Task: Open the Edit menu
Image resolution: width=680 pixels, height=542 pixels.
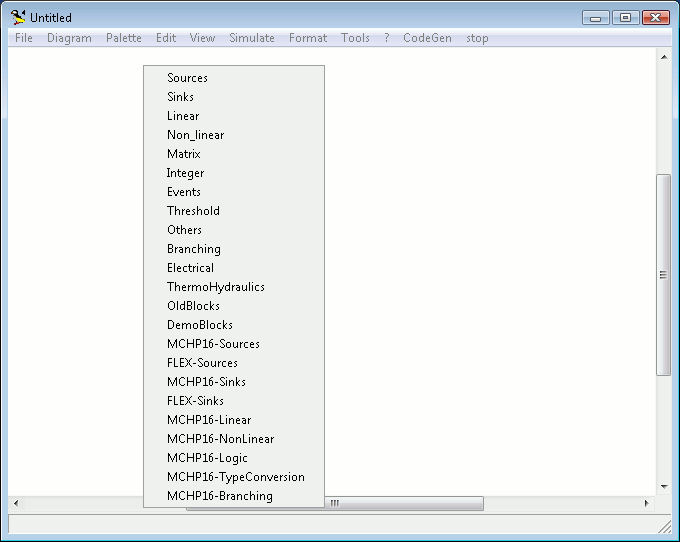Action: [166, 38]
